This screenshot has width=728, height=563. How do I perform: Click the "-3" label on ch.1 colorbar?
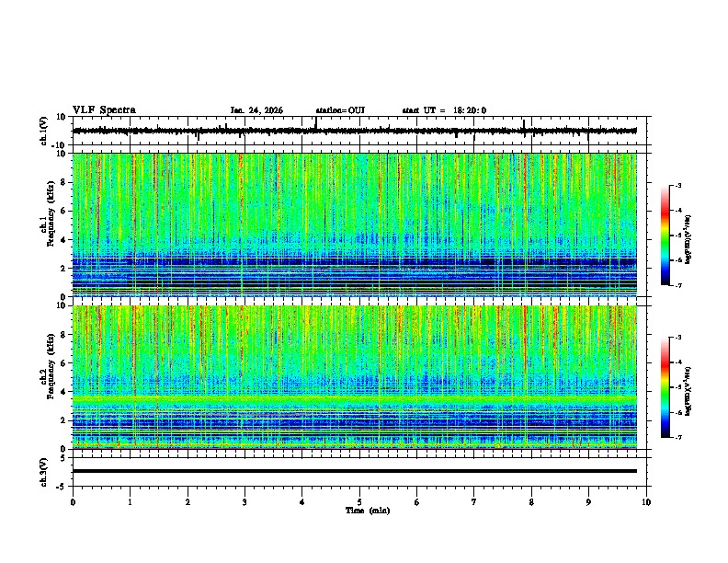pos(677,185)
